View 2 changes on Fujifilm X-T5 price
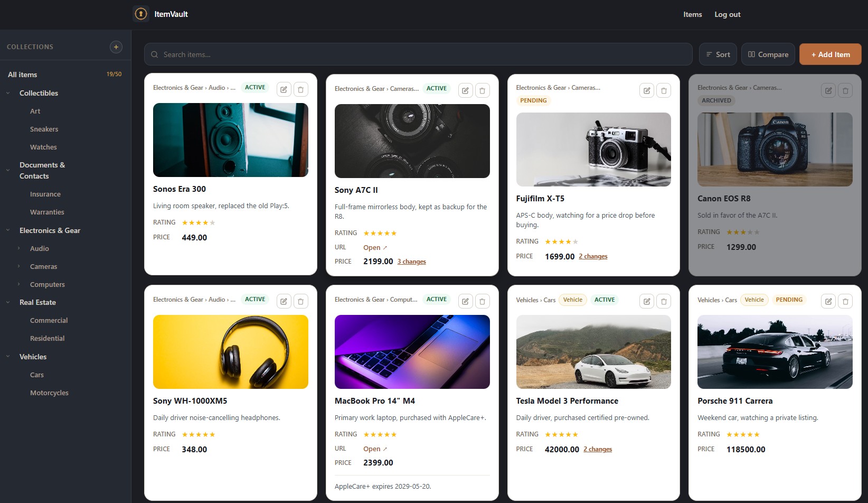Viewport: 868px width, 503px height. pos(593,256)
